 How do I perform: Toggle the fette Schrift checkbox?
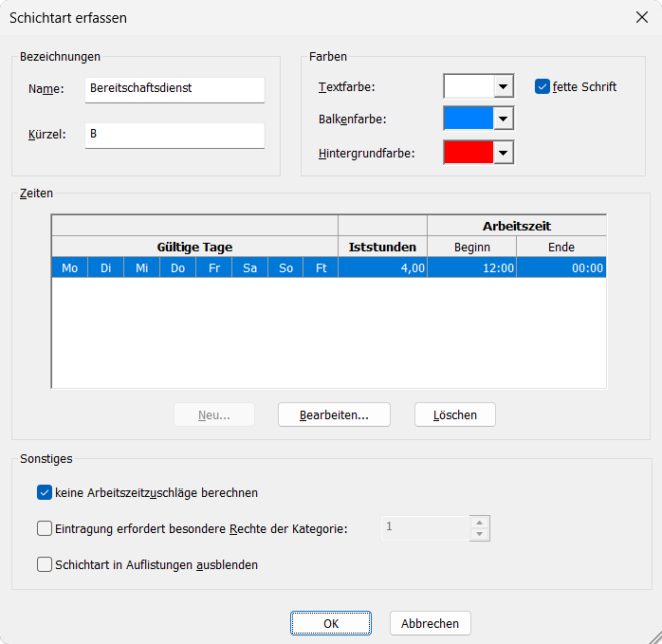[x=542, y=86]
